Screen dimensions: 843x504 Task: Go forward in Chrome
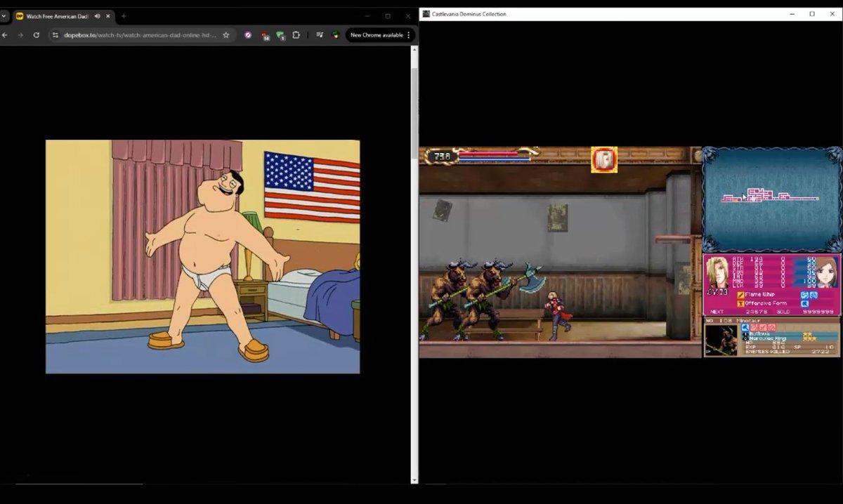click(20, 35)
